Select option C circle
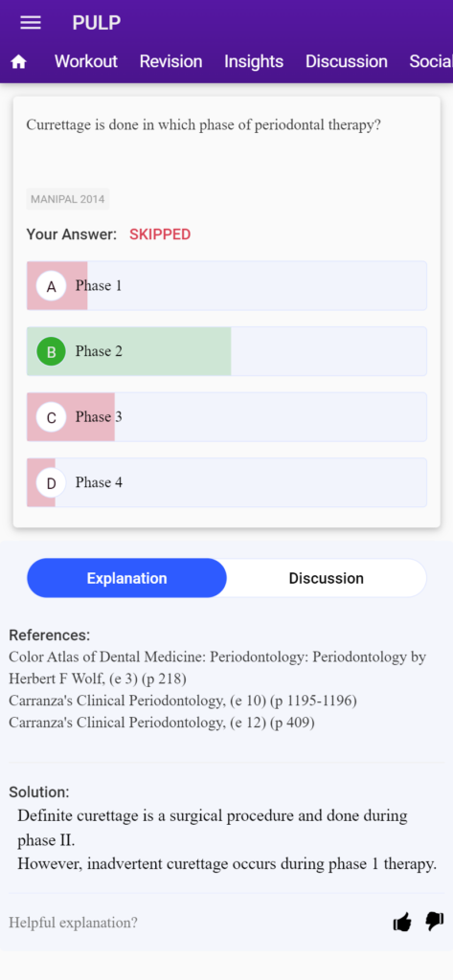Screen dimensions: 453x980 [x=52, y=417]
